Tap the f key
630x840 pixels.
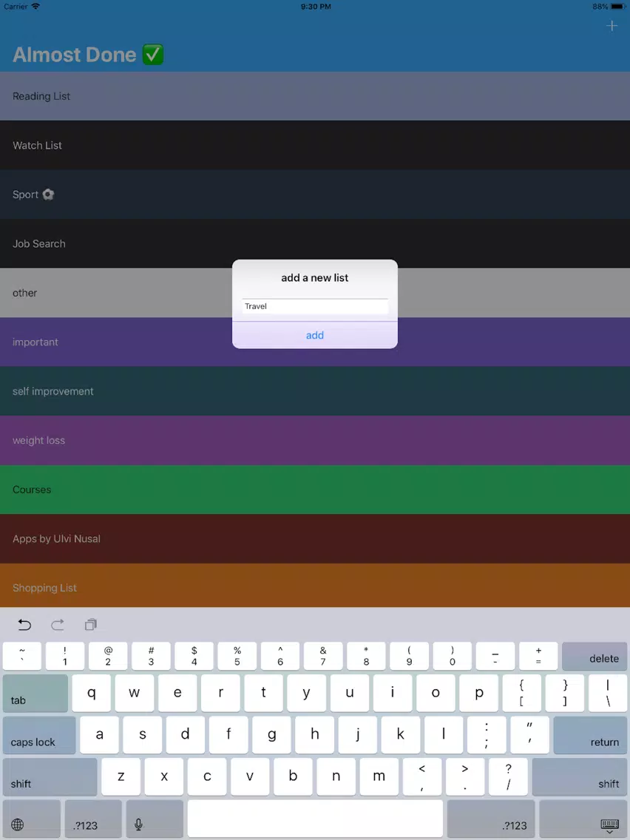click(228, 735)
